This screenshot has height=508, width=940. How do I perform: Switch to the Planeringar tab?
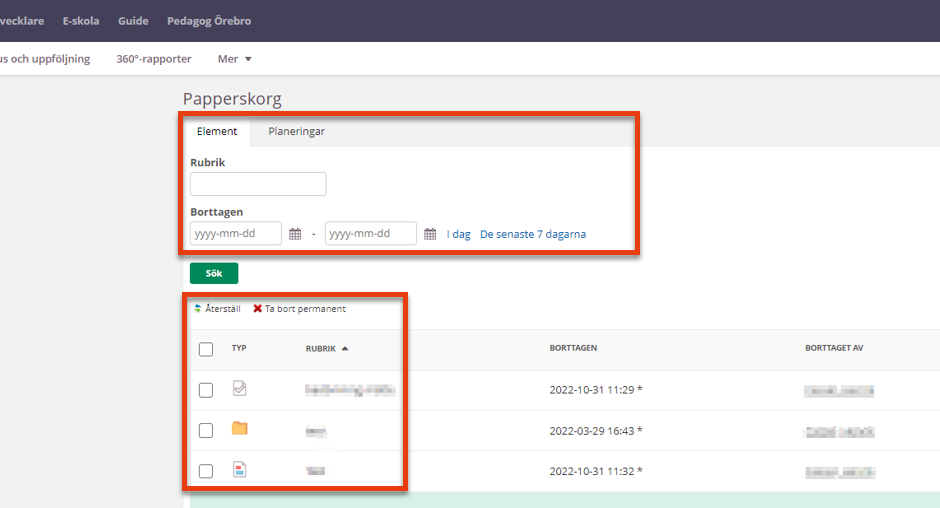coord(296,131)
